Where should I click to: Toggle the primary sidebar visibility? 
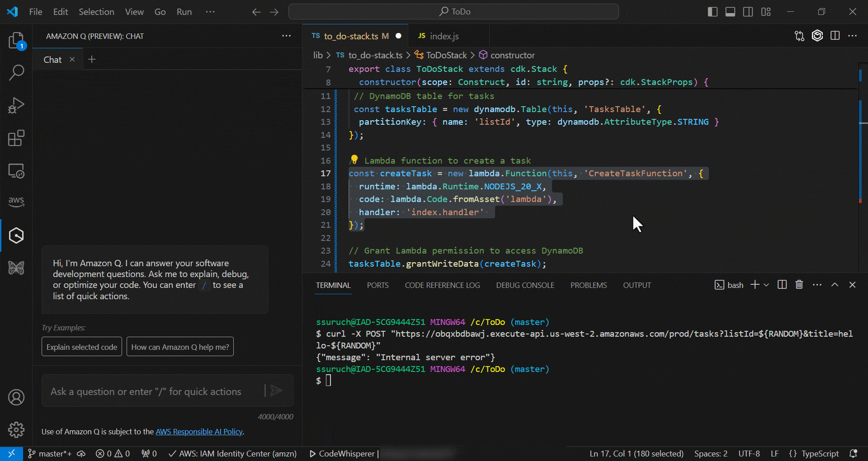[712, 12]
